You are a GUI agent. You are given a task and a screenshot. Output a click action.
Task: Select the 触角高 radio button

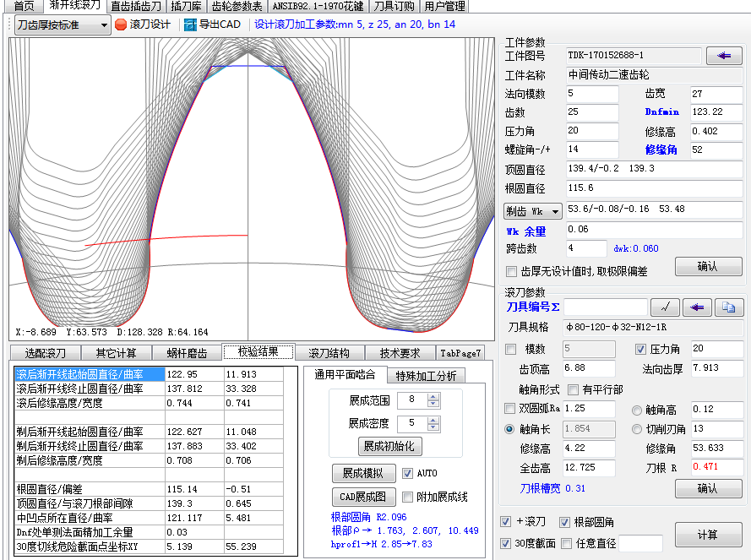pos(636,410)
